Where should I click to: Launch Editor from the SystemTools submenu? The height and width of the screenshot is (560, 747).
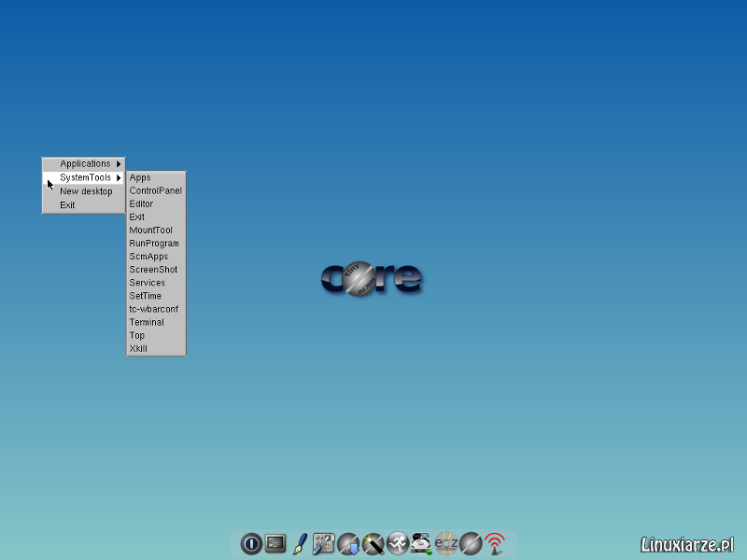156,203
